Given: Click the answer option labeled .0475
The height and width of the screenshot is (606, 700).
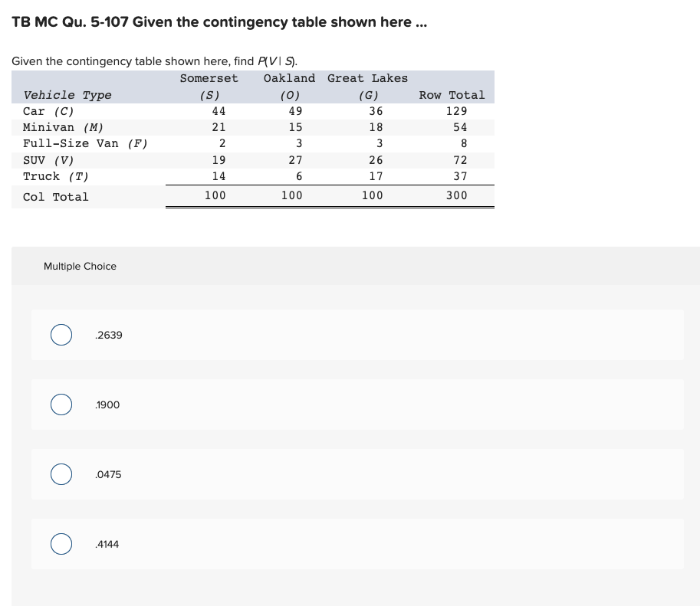Looking at the screenshot, I should (108, 474).
